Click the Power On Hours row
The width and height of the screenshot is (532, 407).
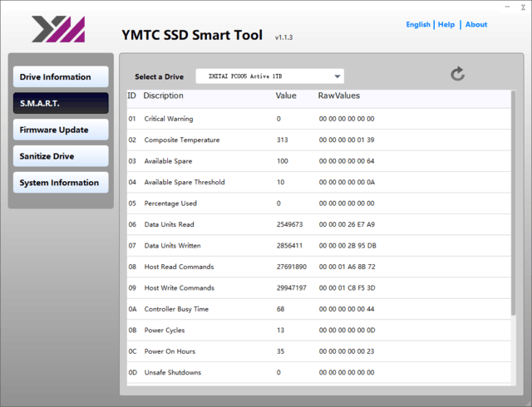319,351
